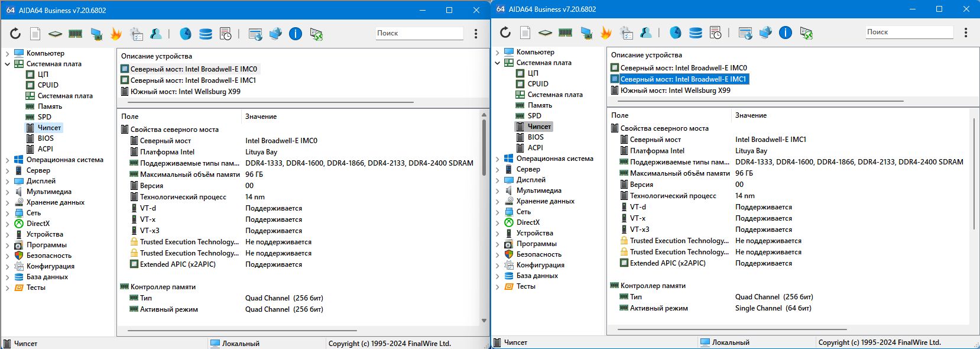Click vertical scrollbar down arrow in left window
Screen dimensions: 980x349
coord(484,321)
